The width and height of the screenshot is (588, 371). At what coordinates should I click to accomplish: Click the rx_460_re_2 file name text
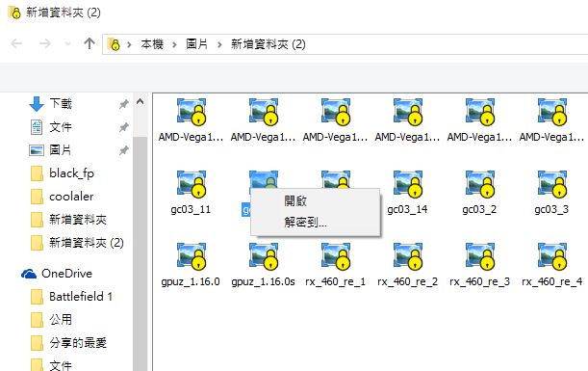coord(408,281)
